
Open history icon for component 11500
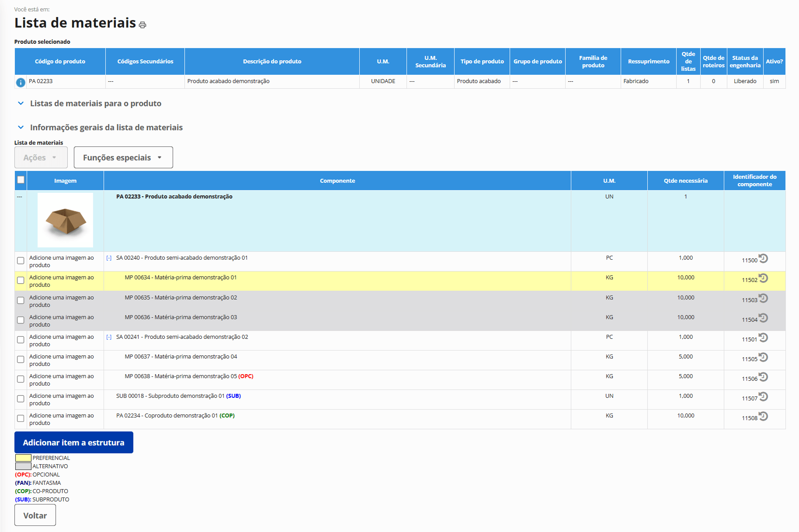coord(763,259)
